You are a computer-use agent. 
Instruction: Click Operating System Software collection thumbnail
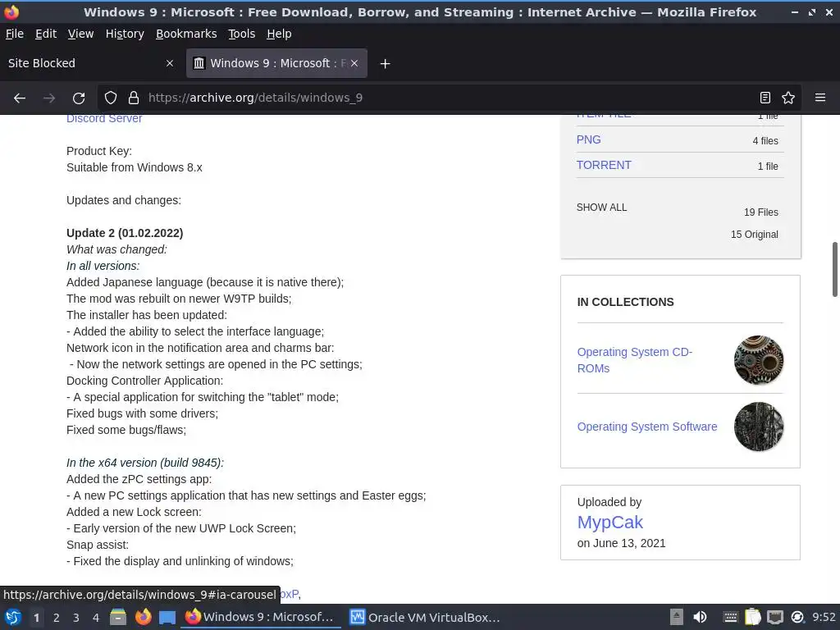tap(759, 427)
